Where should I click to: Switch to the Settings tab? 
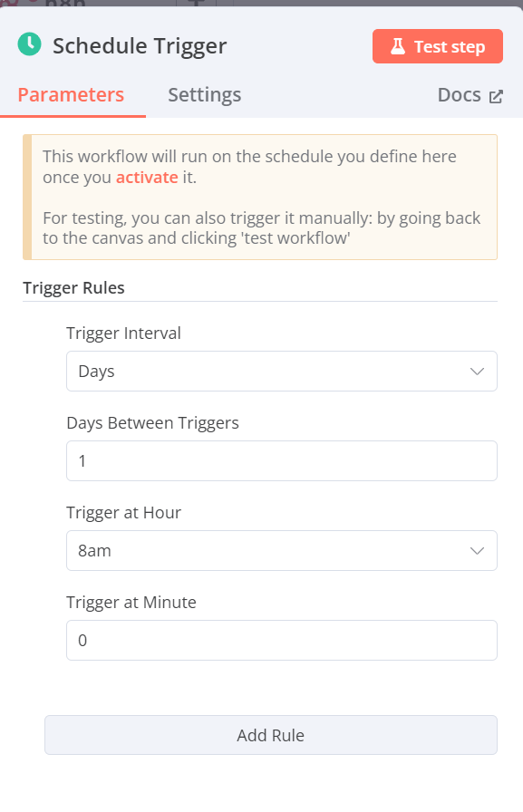pyautogui.click(x=205, y=95)
